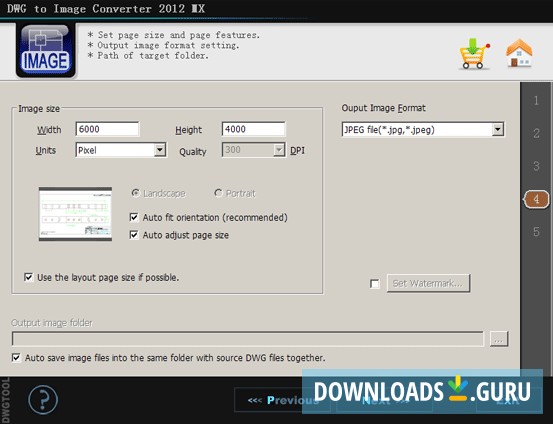This screenshot has height=424, width=553.
Task: Click the page layout preview thumbnail
Action: tap(75, 214)
